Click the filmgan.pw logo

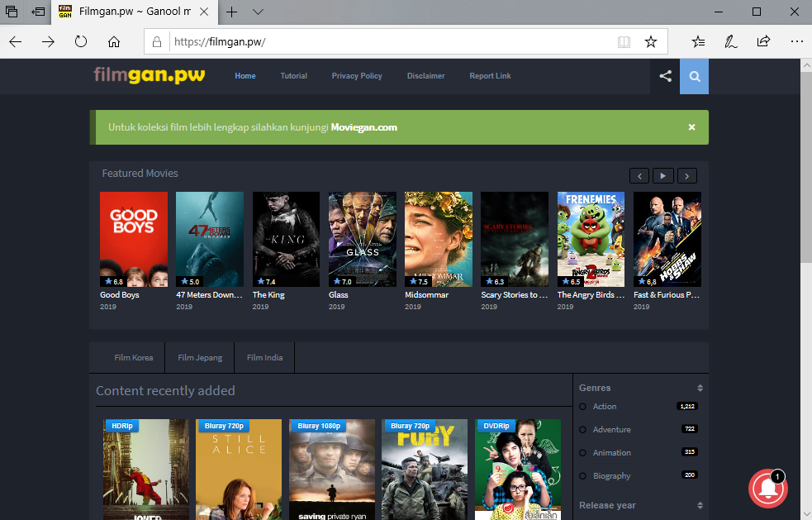click(x=150, y=76)
